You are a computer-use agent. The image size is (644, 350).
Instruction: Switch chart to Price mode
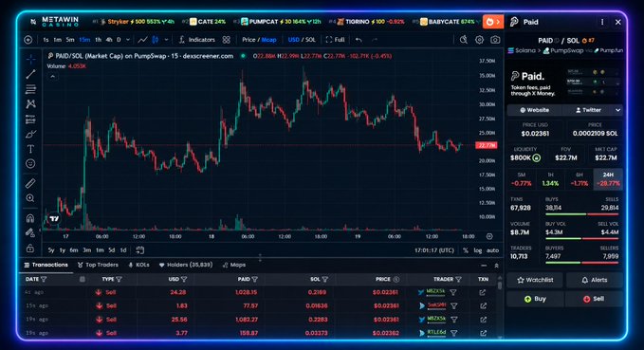click(248, 40)
